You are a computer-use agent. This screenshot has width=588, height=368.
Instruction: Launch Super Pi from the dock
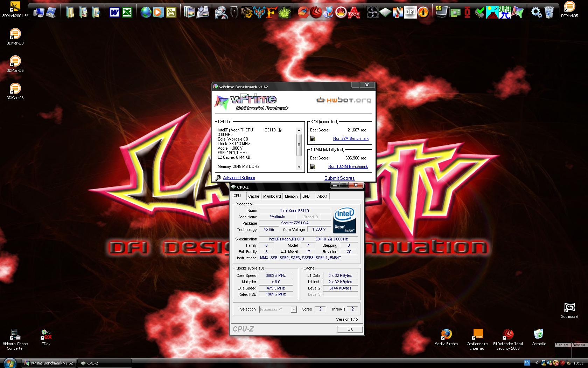pos(505,13)
